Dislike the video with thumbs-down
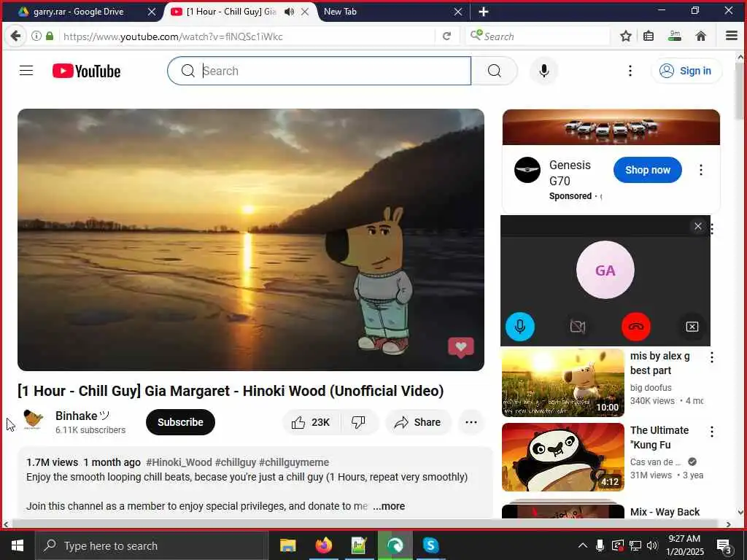The height and width of the screenshot is (560, 747). tap(358, 422)
